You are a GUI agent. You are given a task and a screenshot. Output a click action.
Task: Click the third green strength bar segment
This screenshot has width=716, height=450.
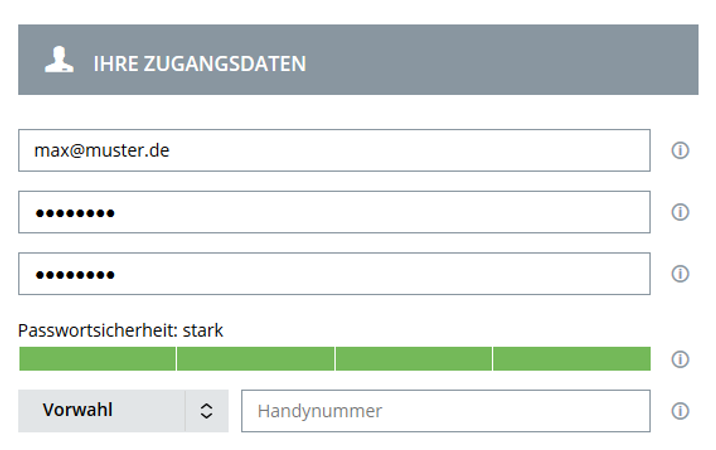pos(414,359)
